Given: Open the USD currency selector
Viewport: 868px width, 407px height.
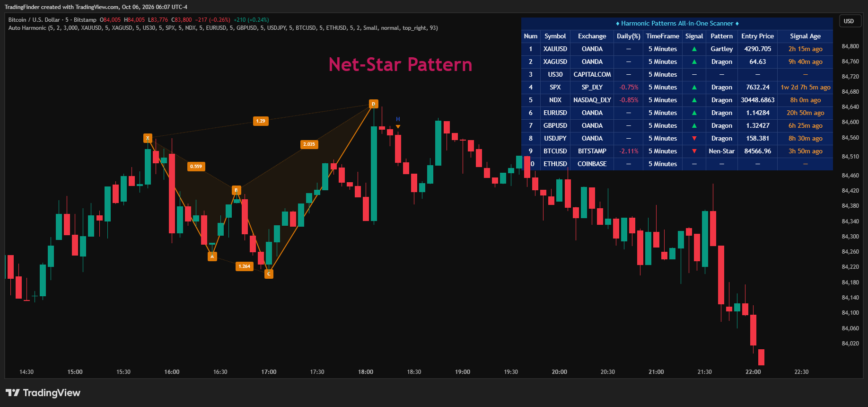Looking at the screenshot, I should point(849,21).
